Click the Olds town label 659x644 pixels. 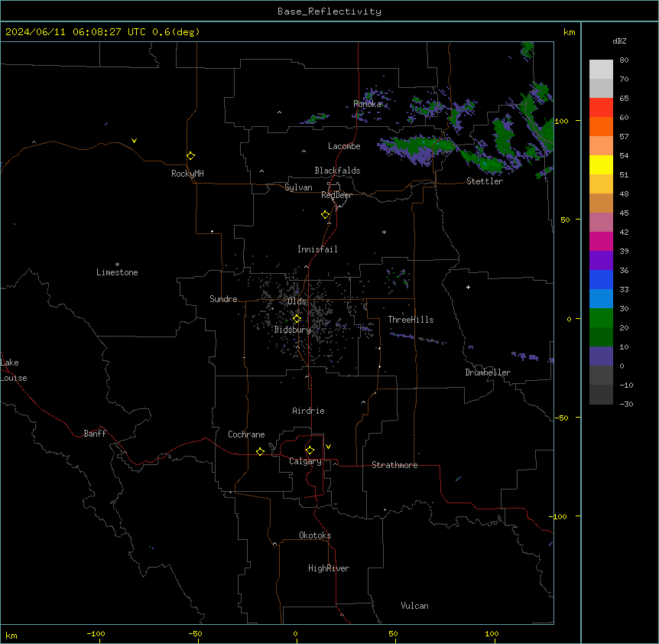(x=297, y=301)
